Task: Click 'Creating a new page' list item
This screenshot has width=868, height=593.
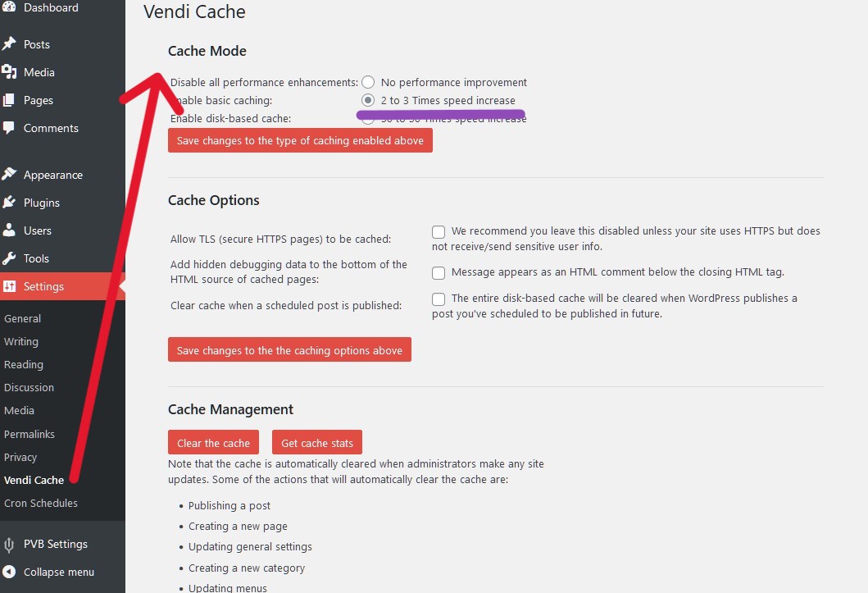Action: coord(238,526)
